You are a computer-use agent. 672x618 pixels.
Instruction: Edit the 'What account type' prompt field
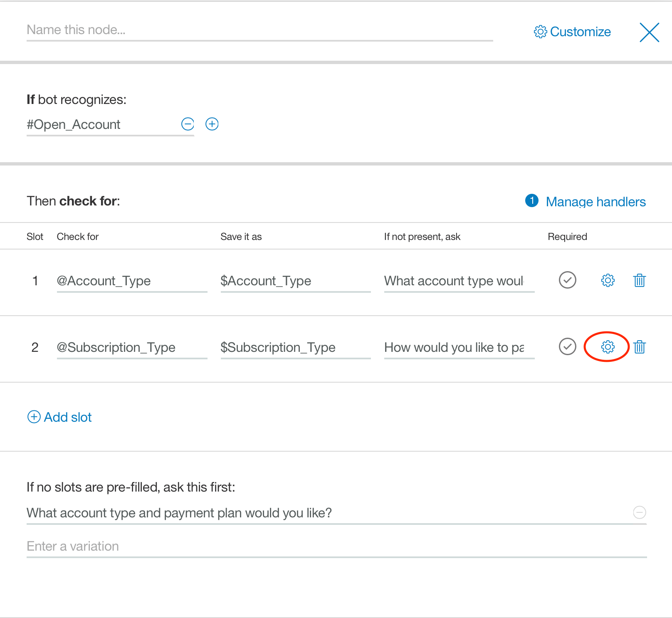459,281
